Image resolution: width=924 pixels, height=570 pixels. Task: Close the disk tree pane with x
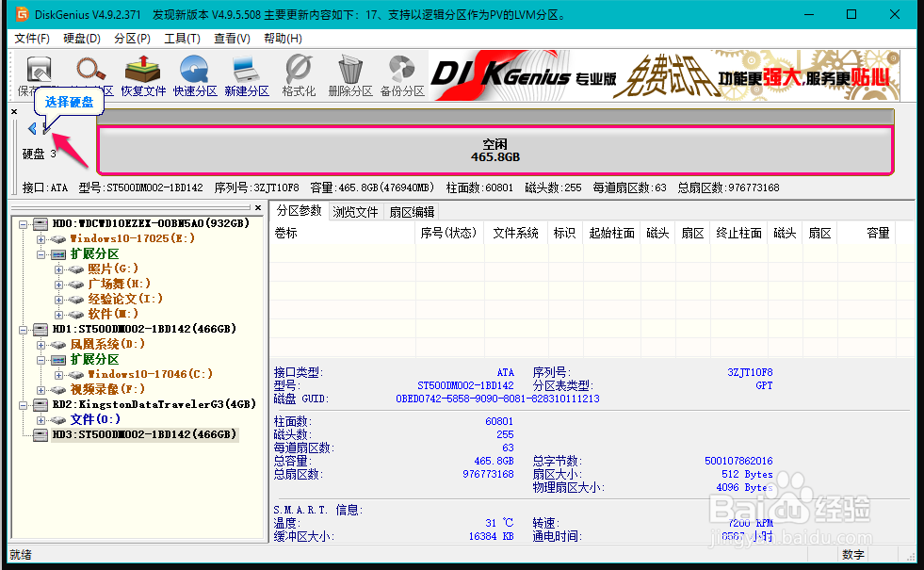[257, 207]
